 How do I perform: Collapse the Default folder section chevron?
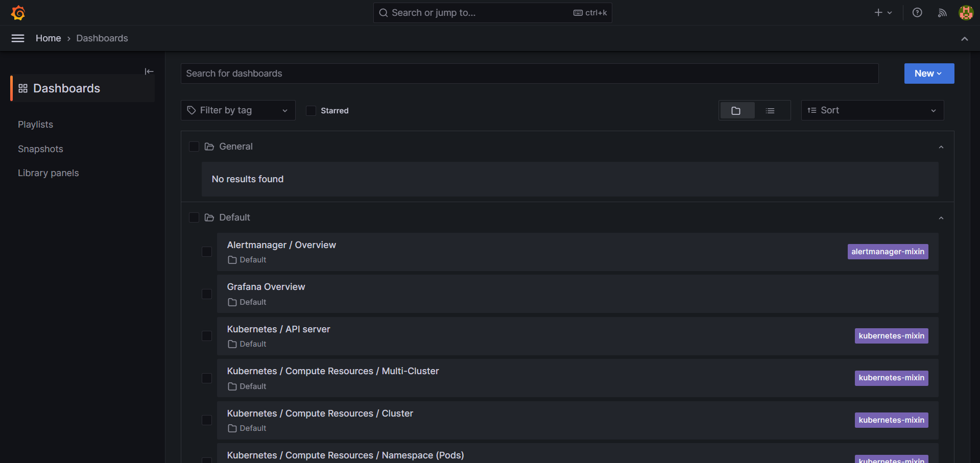pos(941,218)
